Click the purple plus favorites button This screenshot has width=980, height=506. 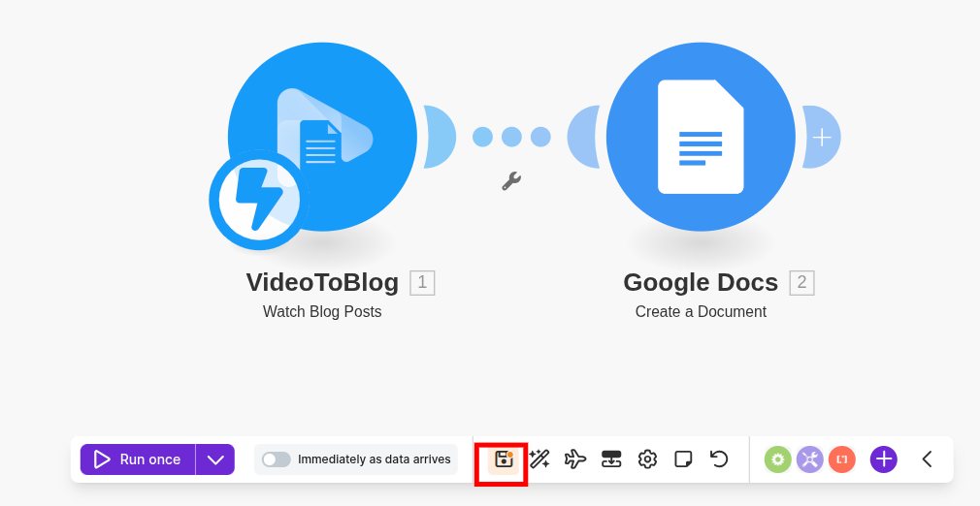[x=884, y=459]
